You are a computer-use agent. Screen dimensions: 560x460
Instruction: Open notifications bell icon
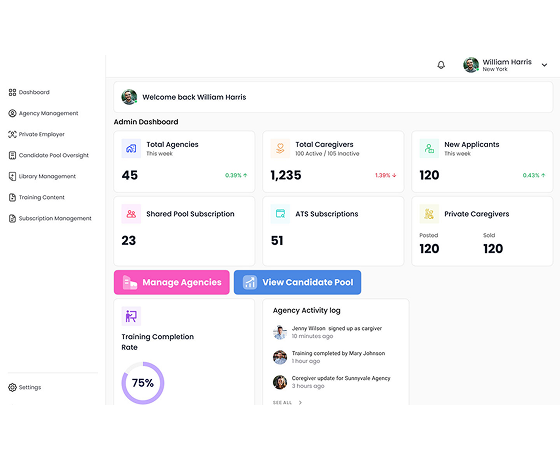[441, 65]
